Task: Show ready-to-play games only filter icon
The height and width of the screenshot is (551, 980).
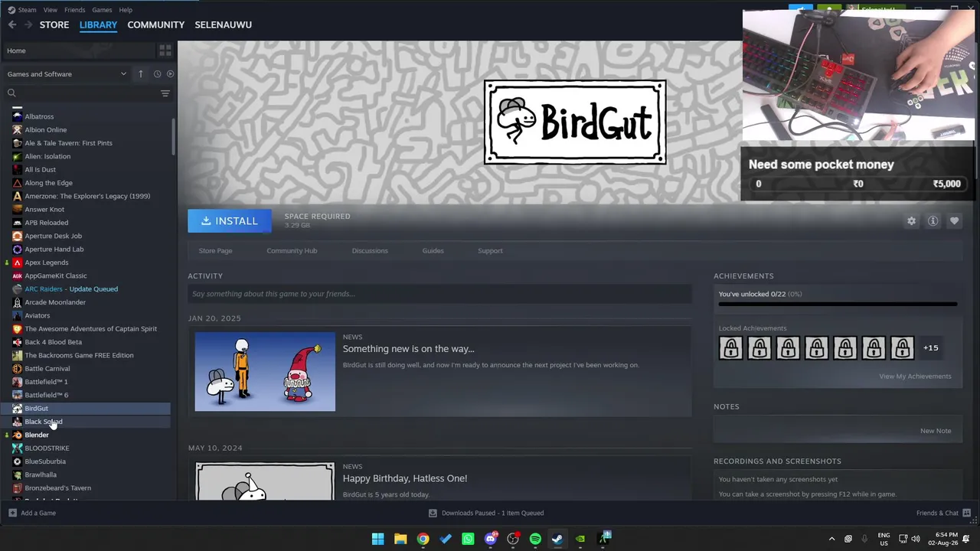Action: [170, 74]
